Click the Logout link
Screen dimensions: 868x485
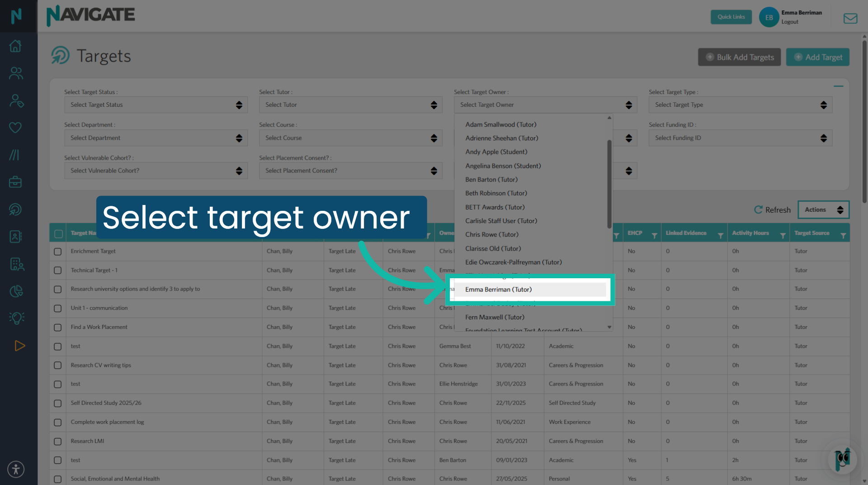pyautogui.click(x=790, y=22)
